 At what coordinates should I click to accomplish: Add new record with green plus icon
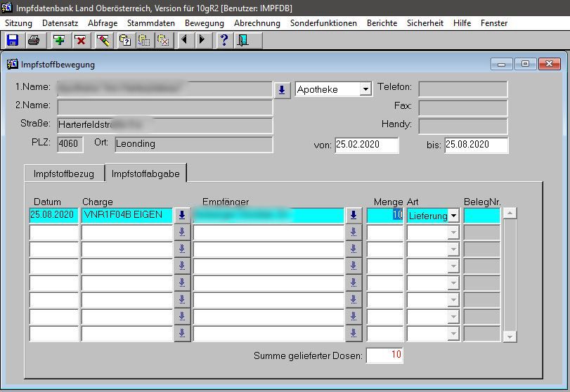click(60, 40)
